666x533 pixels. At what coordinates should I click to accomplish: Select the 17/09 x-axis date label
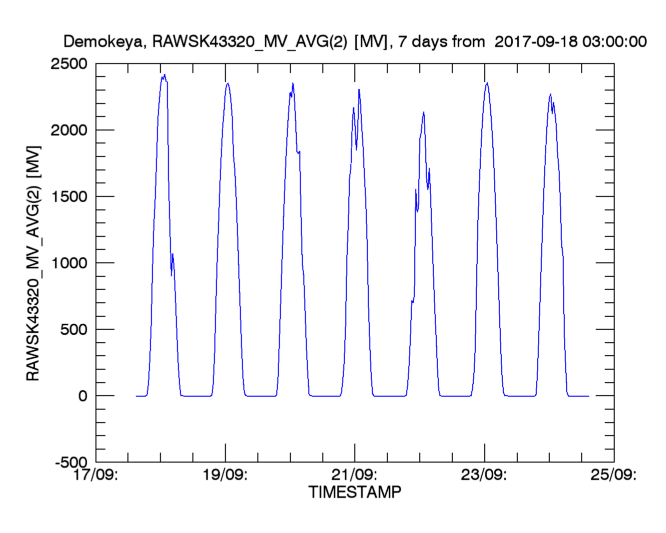pos(97,475)
